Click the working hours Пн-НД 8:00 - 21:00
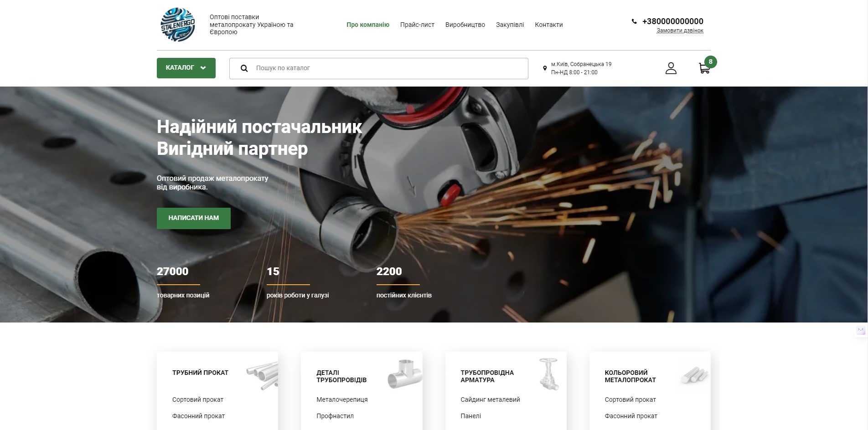Viewport: 868px width, 430px height. (574, 72)
